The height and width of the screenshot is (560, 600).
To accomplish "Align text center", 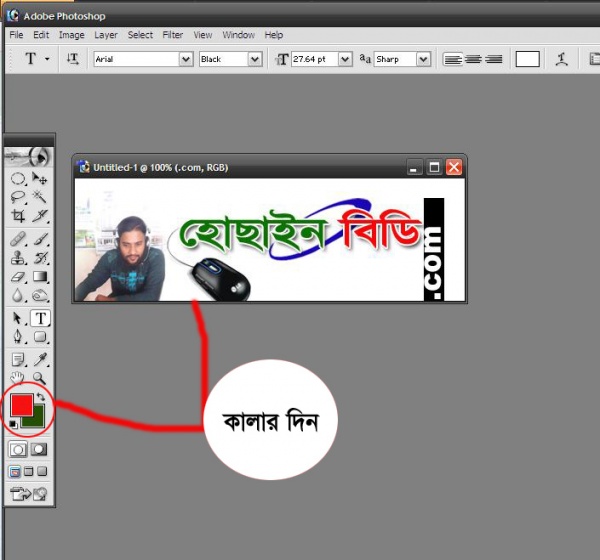I will (x=473, y=59).
